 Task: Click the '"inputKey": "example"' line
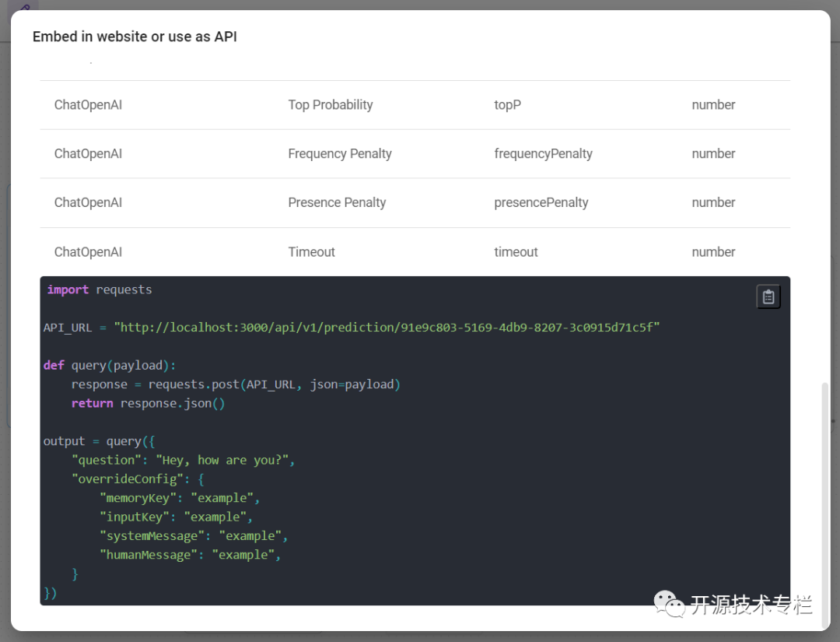pos(176,517)
